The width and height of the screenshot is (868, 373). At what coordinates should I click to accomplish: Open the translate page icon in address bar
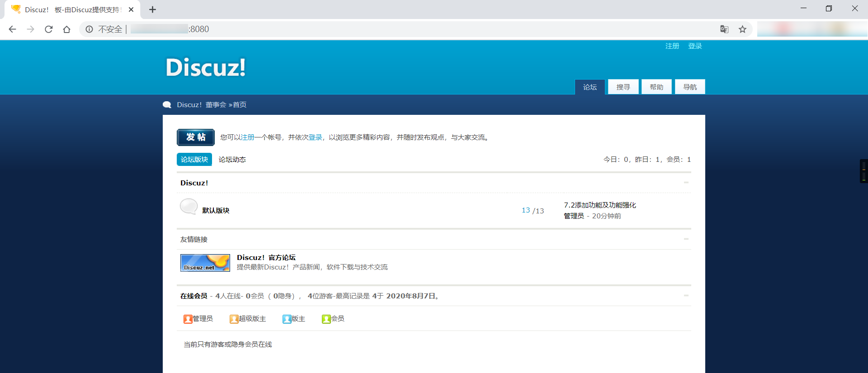[724, 29]
